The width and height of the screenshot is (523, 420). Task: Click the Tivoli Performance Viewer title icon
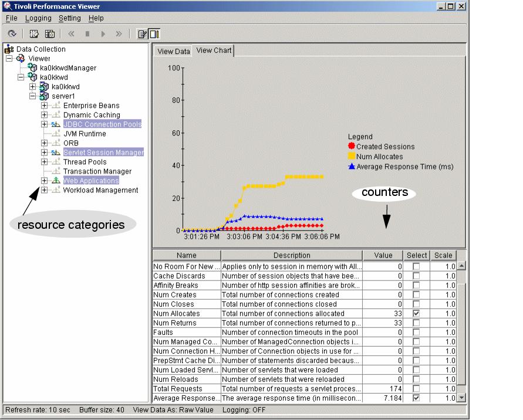pyautogui.click(x=8, y=6)
